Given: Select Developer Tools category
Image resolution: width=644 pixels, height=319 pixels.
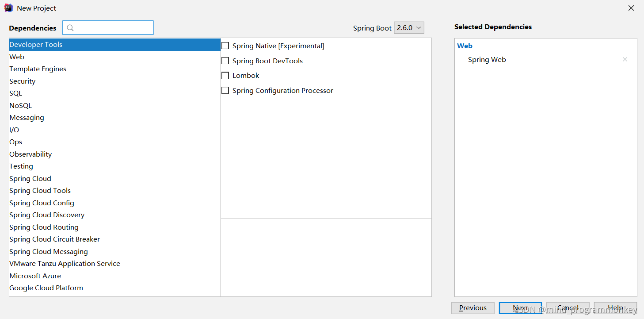Looking at the screenshot, I should click(x=115, y=45).
